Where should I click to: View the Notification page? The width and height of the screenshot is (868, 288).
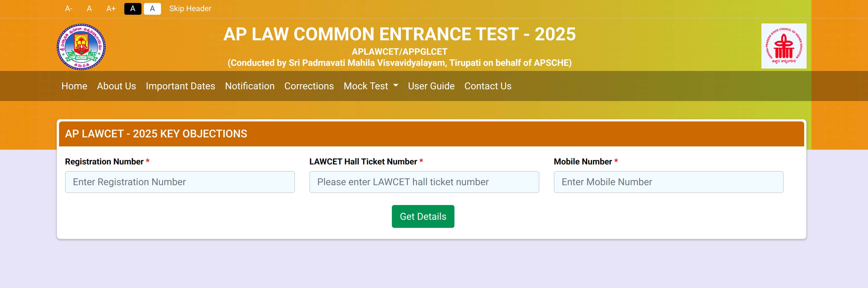tap(250, 86)
